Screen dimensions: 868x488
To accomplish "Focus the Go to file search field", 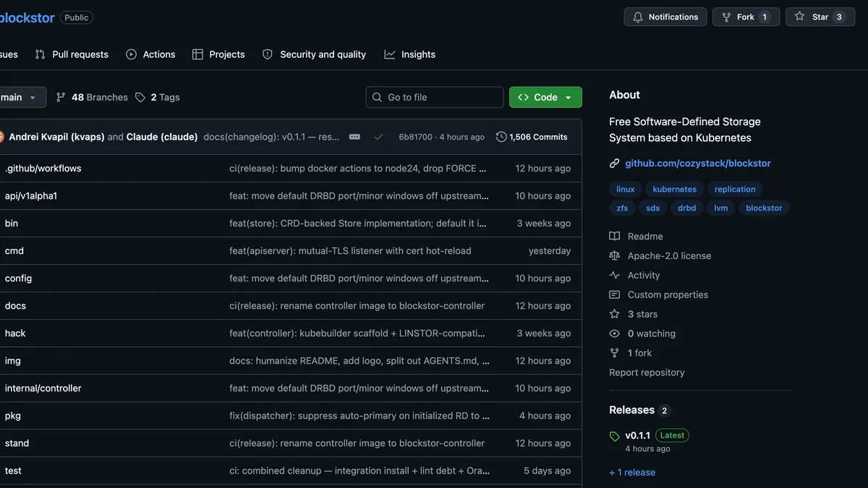I will coord(435,97).
